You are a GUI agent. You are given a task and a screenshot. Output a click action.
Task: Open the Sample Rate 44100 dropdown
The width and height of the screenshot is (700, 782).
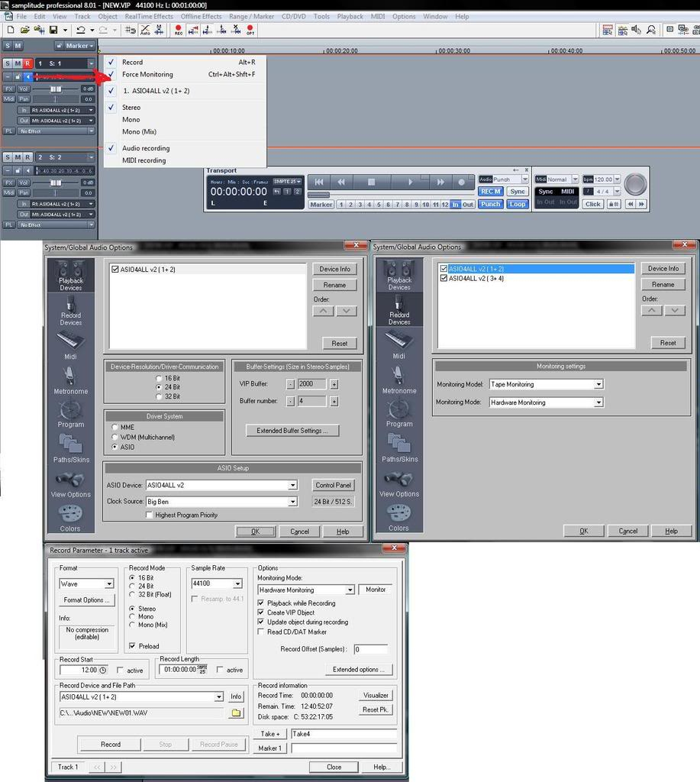click(237, 583)
